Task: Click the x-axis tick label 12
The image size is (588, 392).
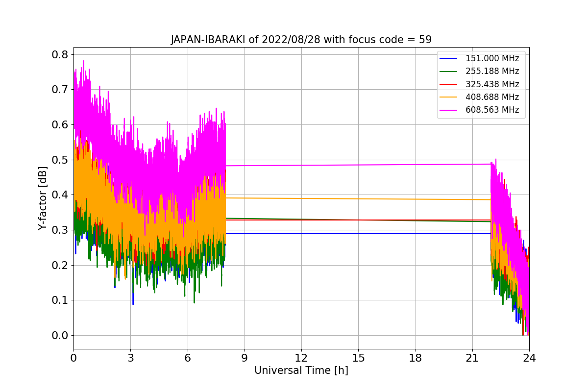Action: 301,358
